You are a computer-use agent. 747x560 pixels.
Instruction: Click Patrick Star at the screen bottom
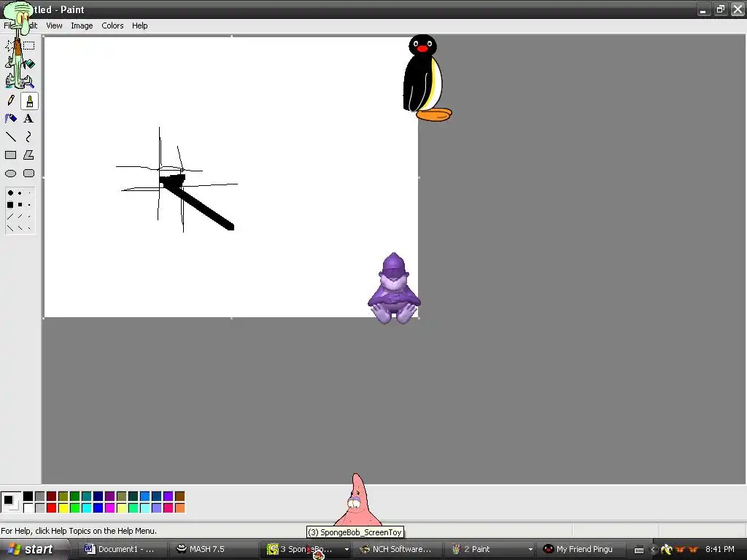click(x=357, y=499)
